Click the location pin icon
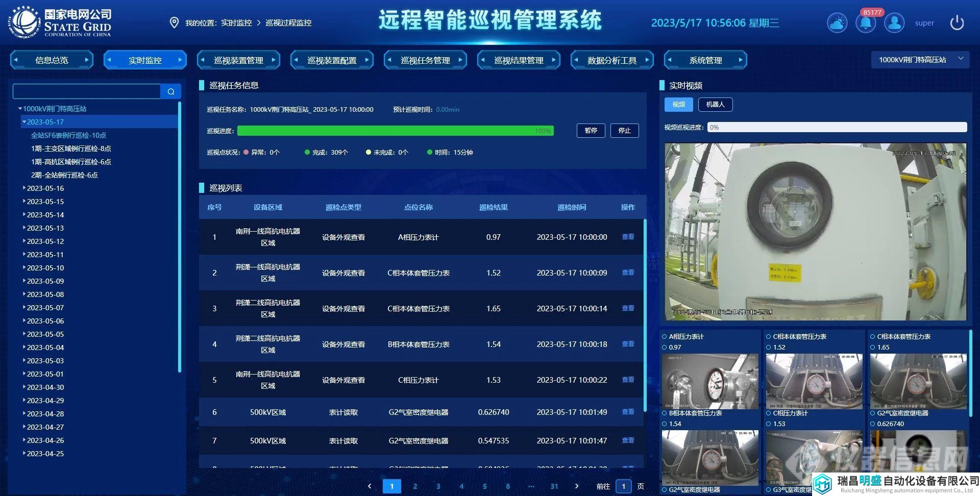The image size is (980, 496). (174, 23)
